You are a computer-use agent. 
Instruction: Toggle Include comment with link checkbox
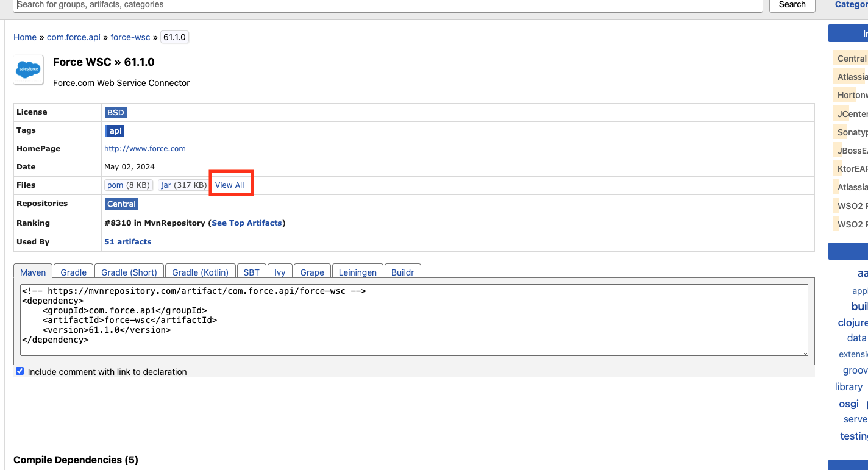point(20,371)
